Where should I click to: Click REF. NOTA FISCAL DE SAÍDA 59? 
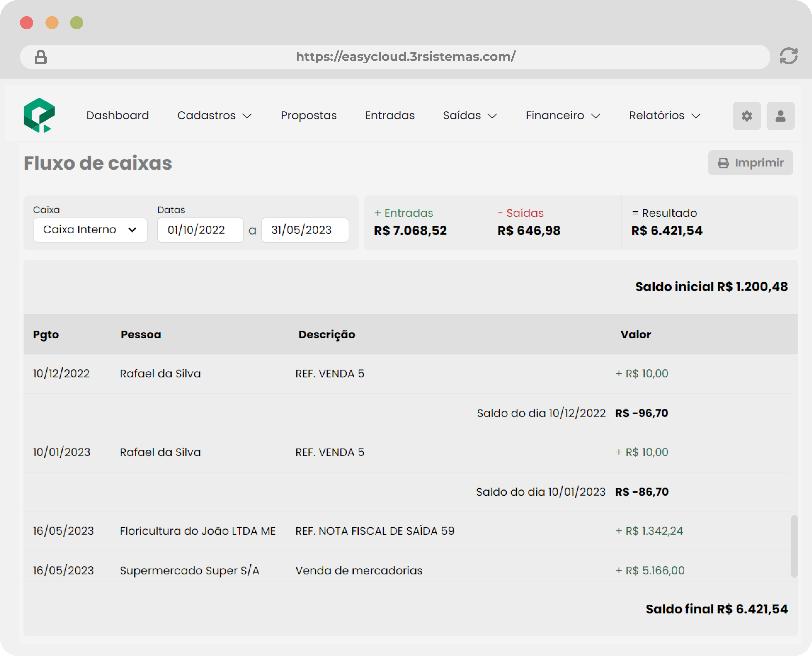(375, 530)
